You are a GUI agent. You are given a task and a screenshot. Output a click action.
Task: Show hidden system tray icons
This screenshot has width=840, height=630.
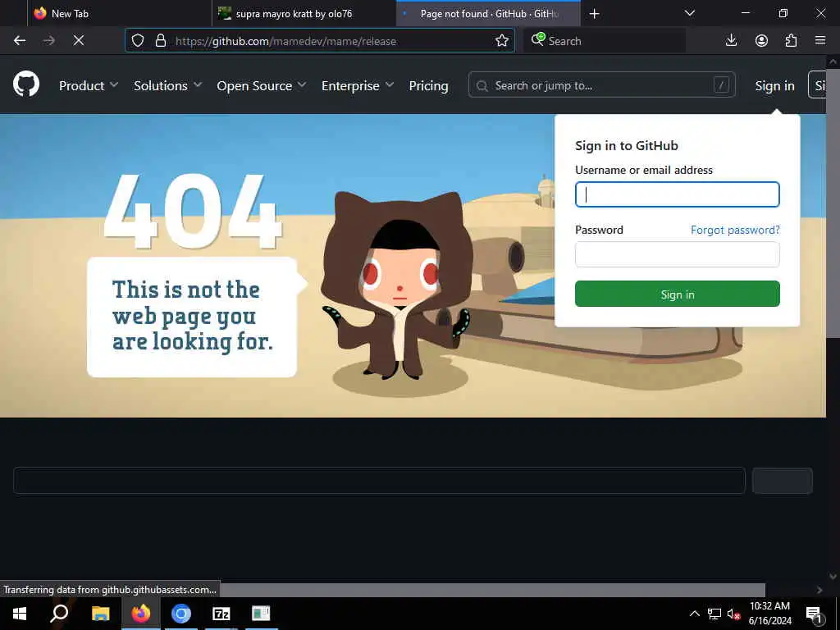click(x=694, y=614)
